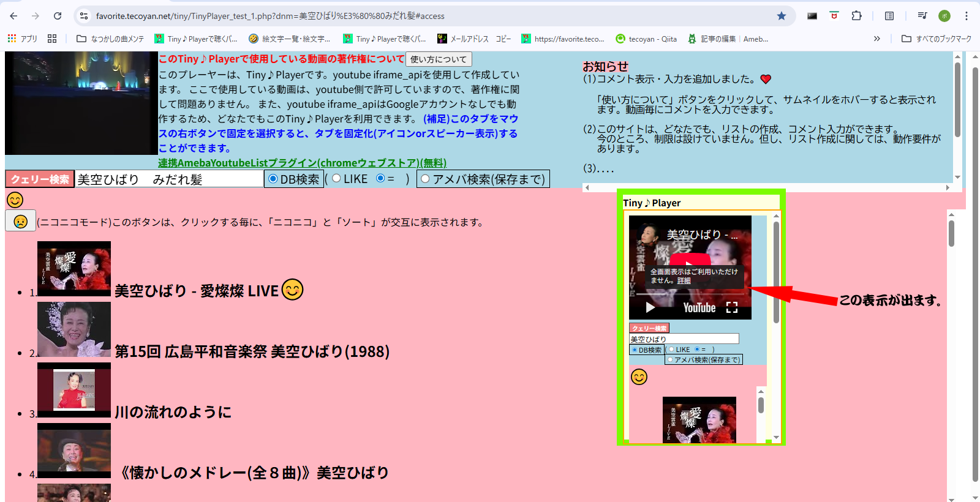Click the smiley emoji below the search row

pos(15,200)
